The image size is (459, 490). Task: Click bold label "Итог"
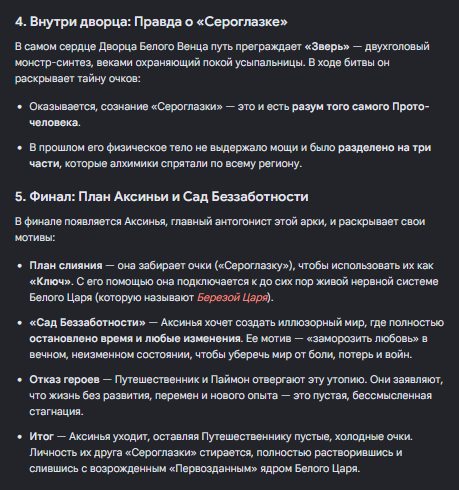[x=41, y=437]
